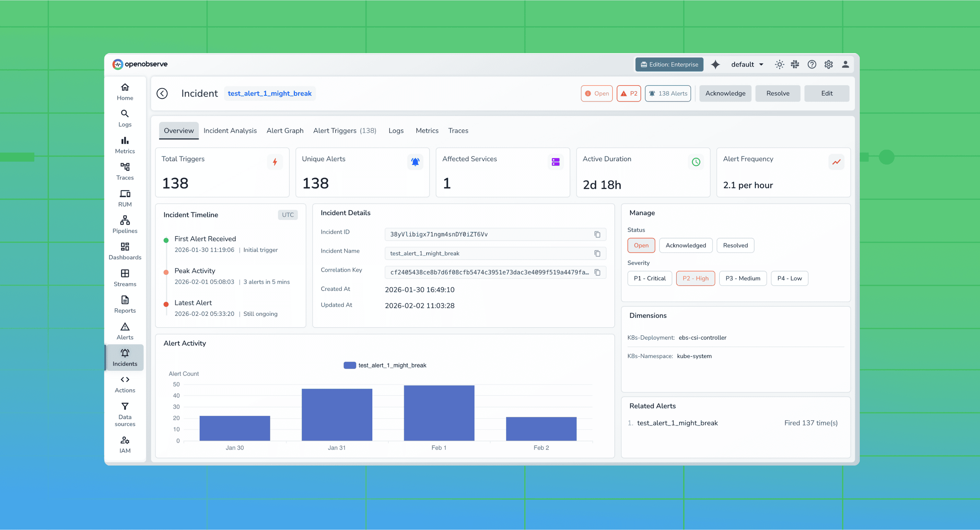Switch to the Incident Analysis tab
980x530 pixels.
point(230,131)
